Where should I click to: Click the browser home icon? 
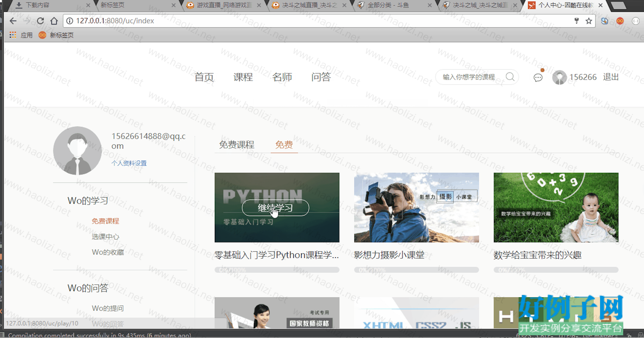[x=54, y=21]
